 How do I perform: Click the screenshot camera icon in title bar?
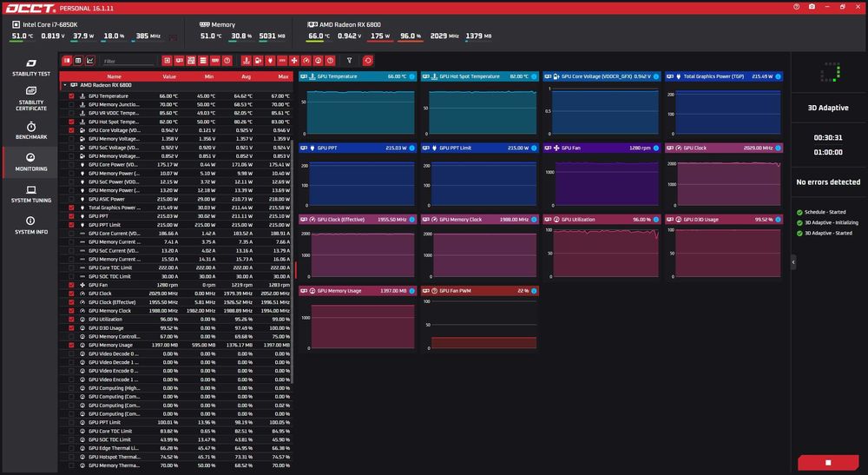812,7
